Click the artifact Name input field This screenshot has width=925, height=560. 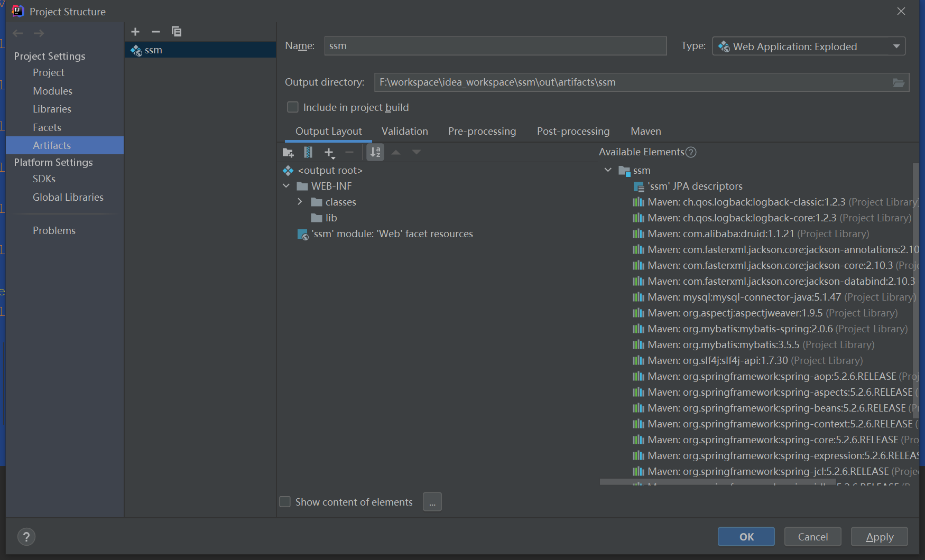coord(495,46)
